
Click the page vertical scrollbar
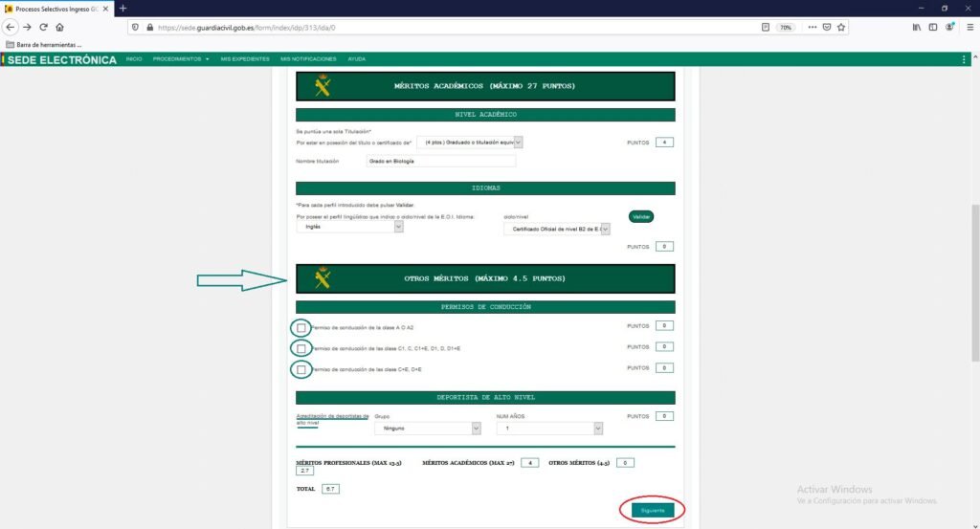point(975,283)
